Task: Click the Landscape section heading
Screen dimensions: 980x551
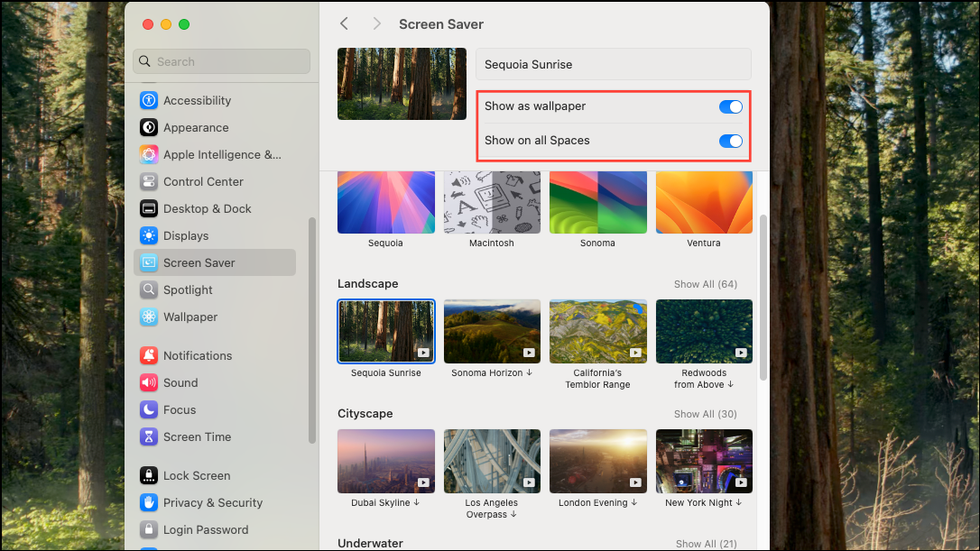Action: 367,284
